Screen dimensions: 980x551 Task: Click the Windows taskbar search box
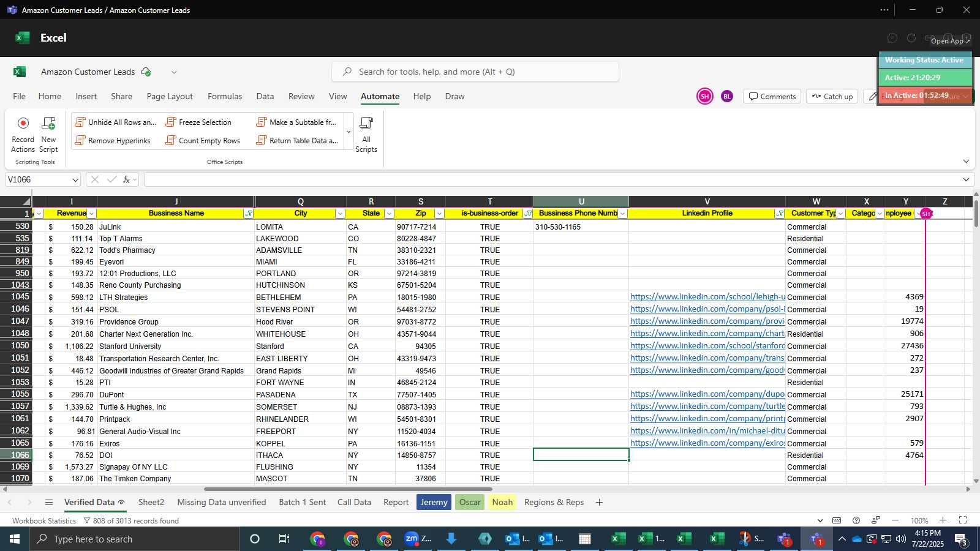pyautogui.click(x=135, y=539)
